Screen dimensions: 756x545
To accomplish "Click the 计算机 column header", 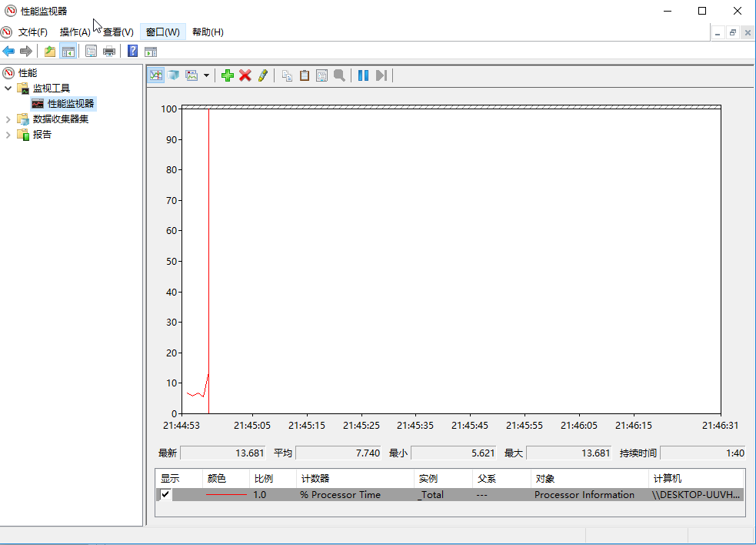I will 696,478.
